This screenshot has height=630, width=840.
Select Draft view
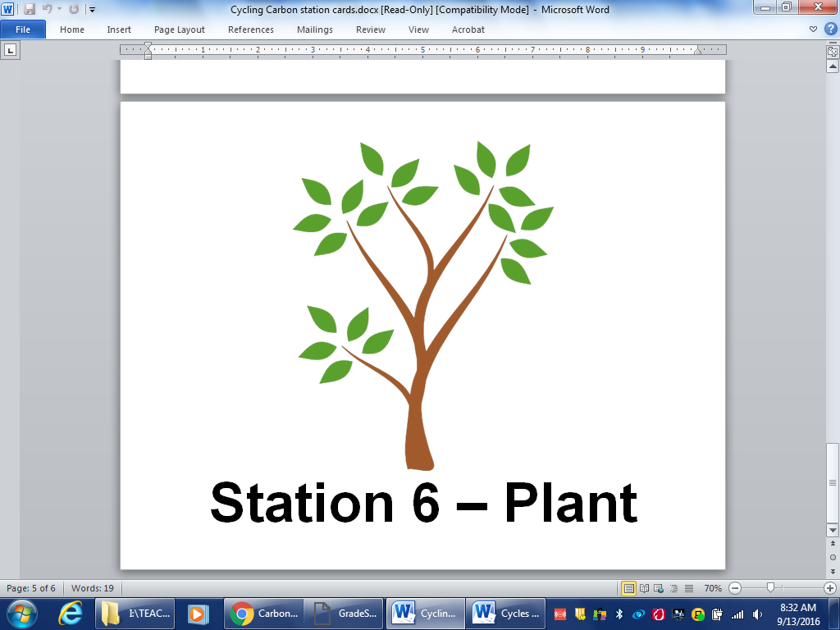point(688,588)
